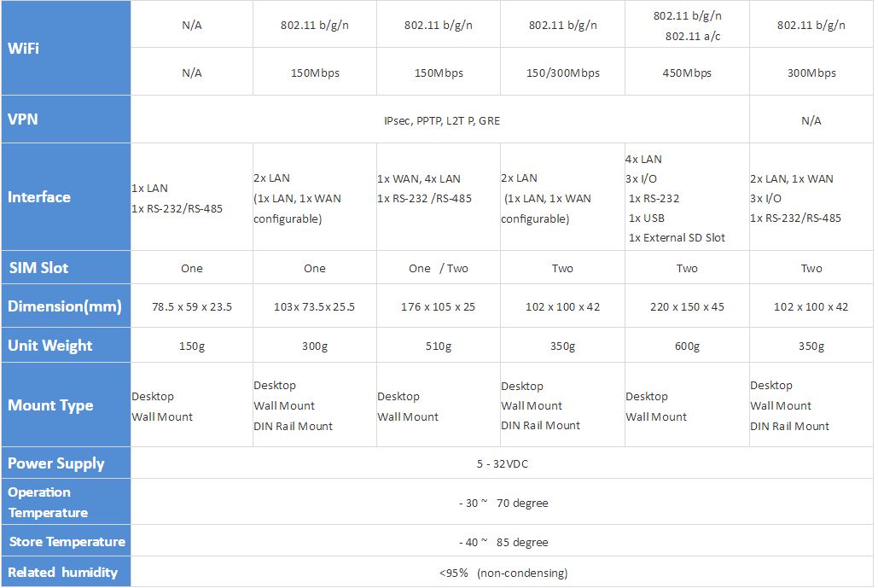The width and height of the screenshot is (878, 588).
Task: Click the Related humidity row header
Action: click(66, 572)
